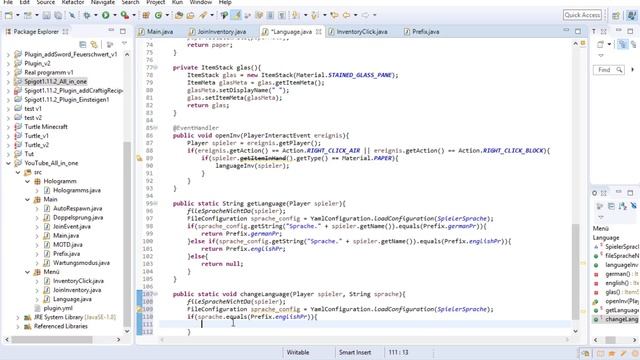
Task: Collapse the Main package node
Action: pos(27,200)
